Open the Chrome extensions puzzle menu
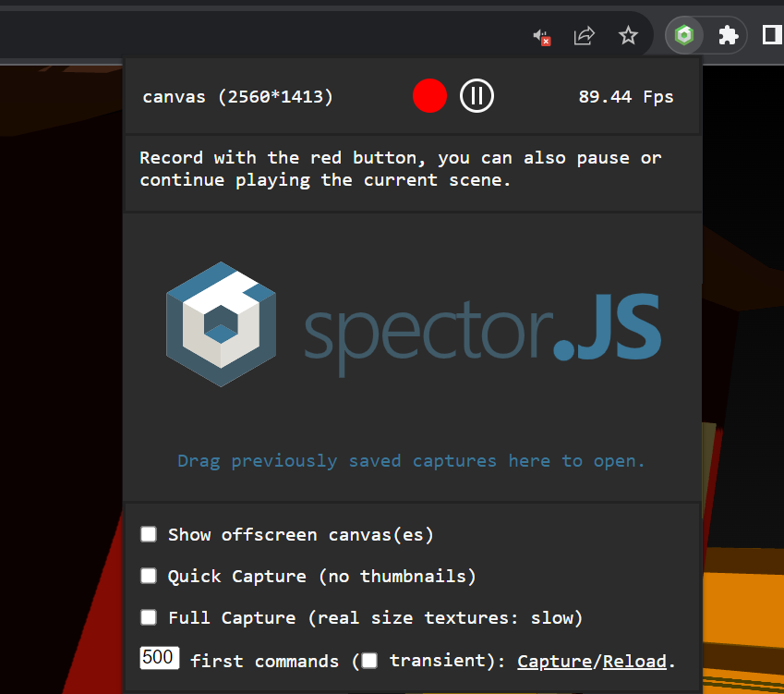The image size is (784, 694). [x=729, y=35]
